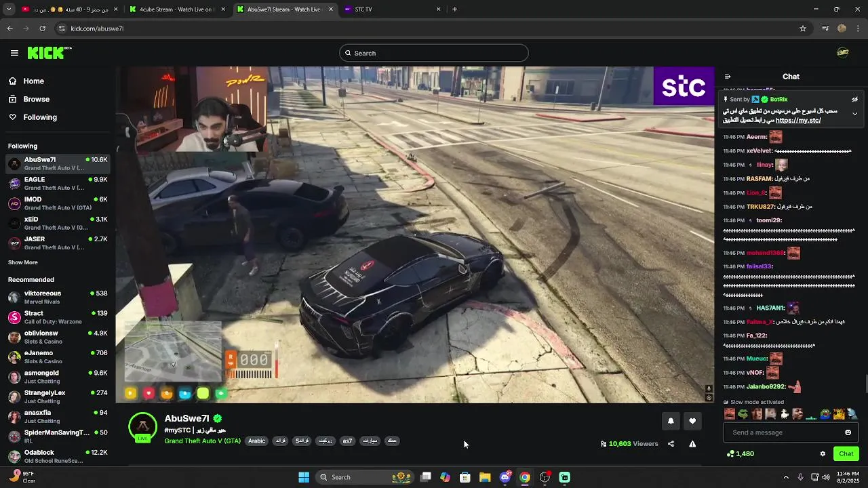868x488 pixels.
Task: Open Microsoft Store from taskbar
Action: tap(465, 477)
